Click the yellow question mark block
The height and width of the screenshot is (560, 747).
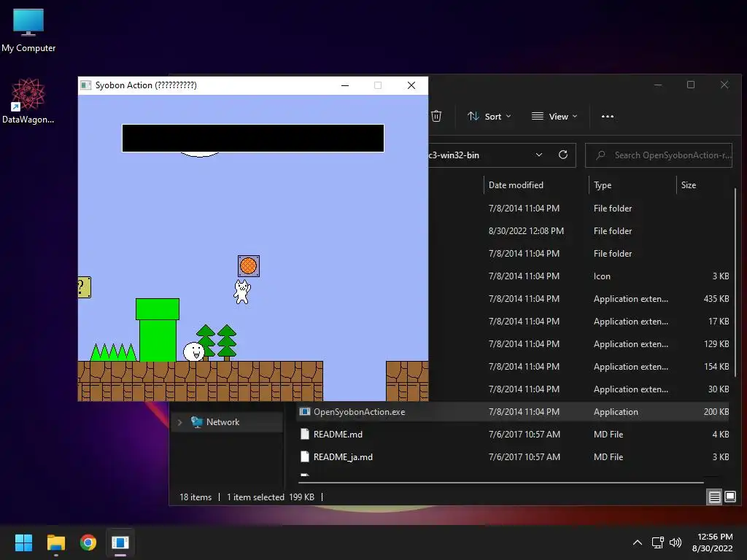click(85, 287)
